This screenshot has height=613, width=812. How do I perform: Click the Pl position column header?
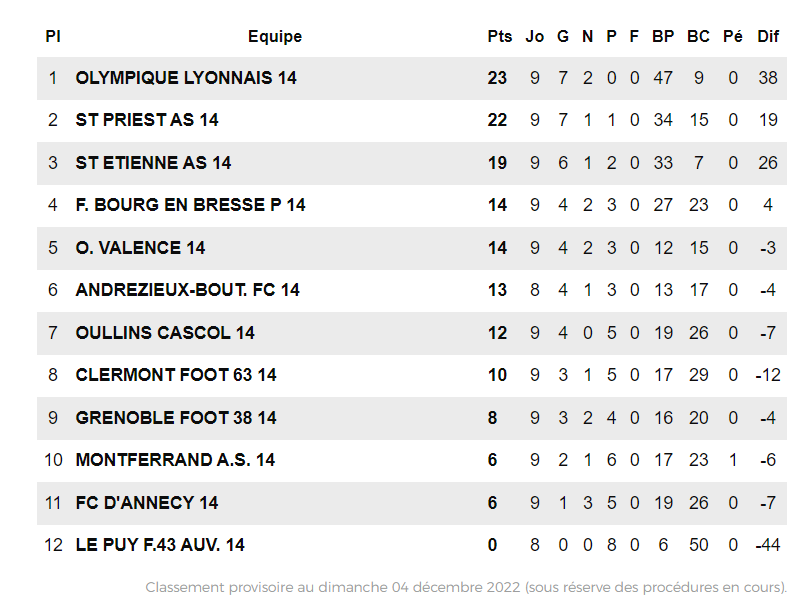coord(53,37)
